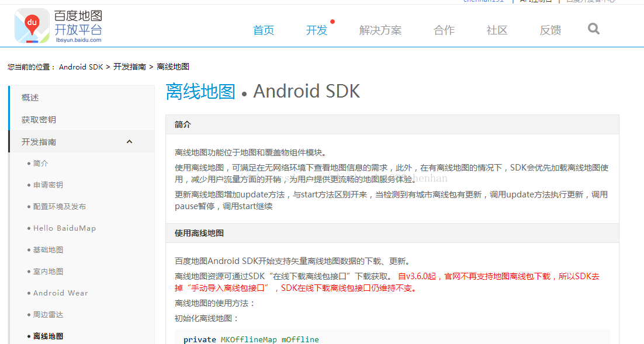Open the search magnifier icon
This screenshot has width=644, height=344.
pos(594,29)
